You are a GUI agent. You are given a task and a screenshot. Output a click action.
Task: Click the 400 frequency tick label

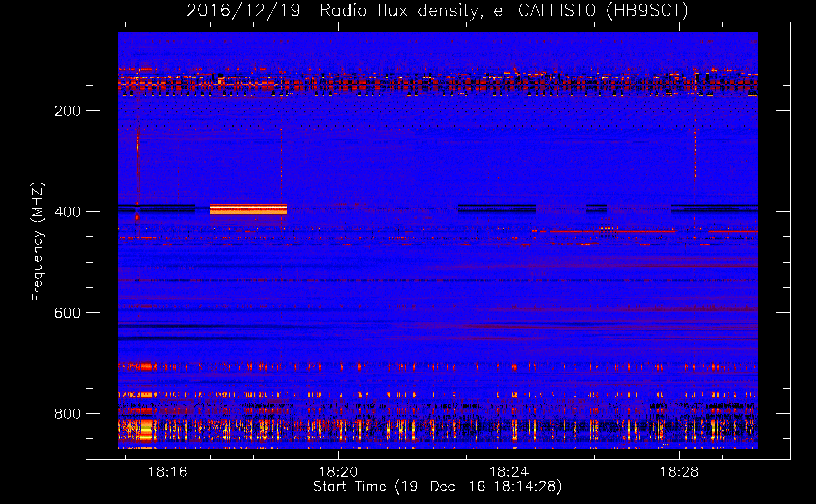pos(68,212)
